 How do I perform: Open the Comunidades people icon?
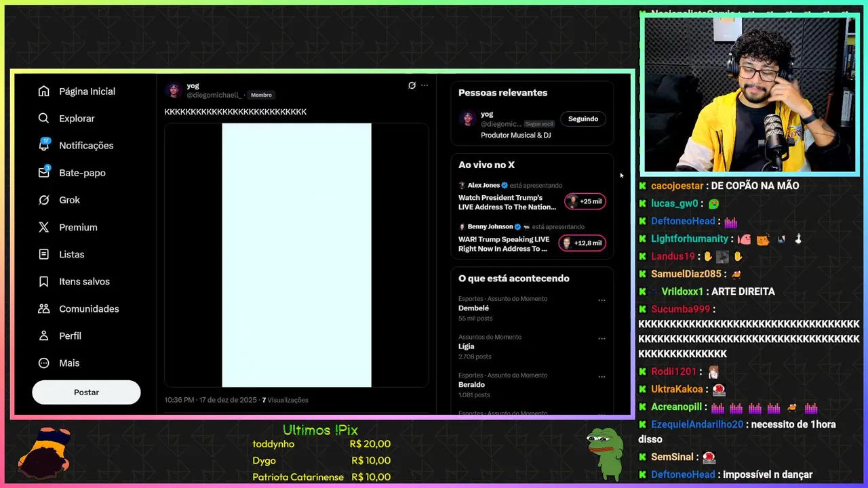tap(44, 308)
